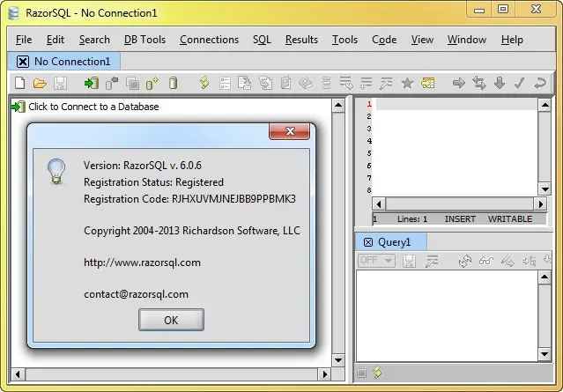Click the SQL editor scroll up arrow
The image size is (563, 392).
tap(544, 105)
